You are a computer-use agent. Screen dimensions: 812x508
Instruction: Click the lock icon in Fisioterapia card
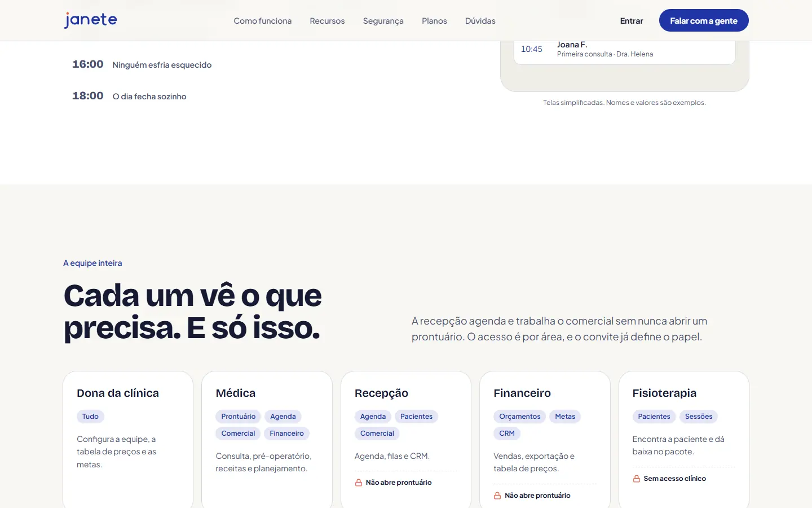tap(637, 479)
